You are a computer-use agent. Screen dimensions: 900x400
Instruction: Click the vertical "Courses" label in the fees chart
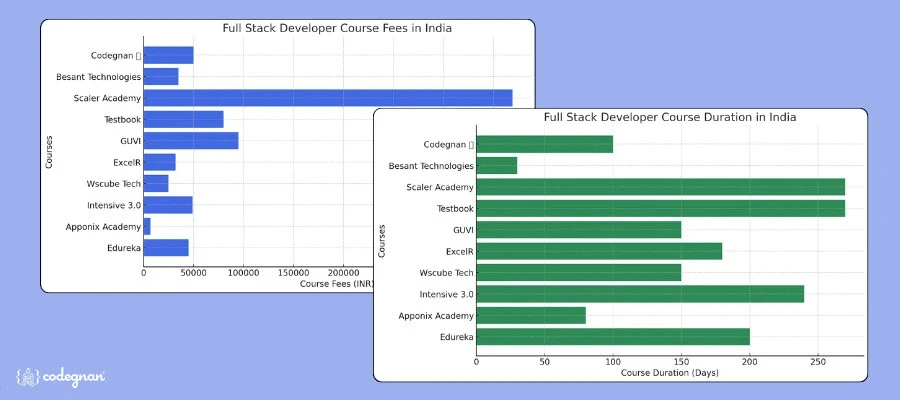[x=49, y=152]
